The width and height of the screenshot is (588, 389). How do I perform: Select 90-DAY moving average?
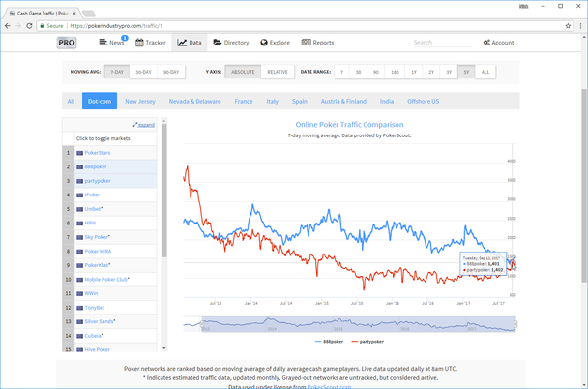(x=171, y=72)
